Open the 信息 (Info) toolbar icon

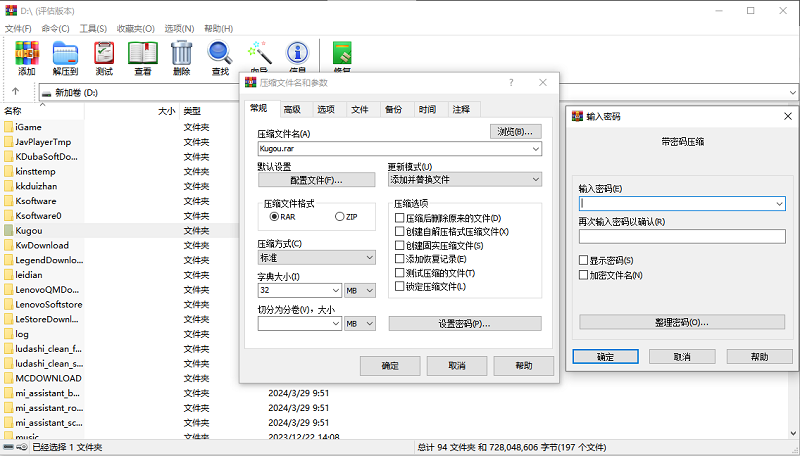[x=297, y=56]
